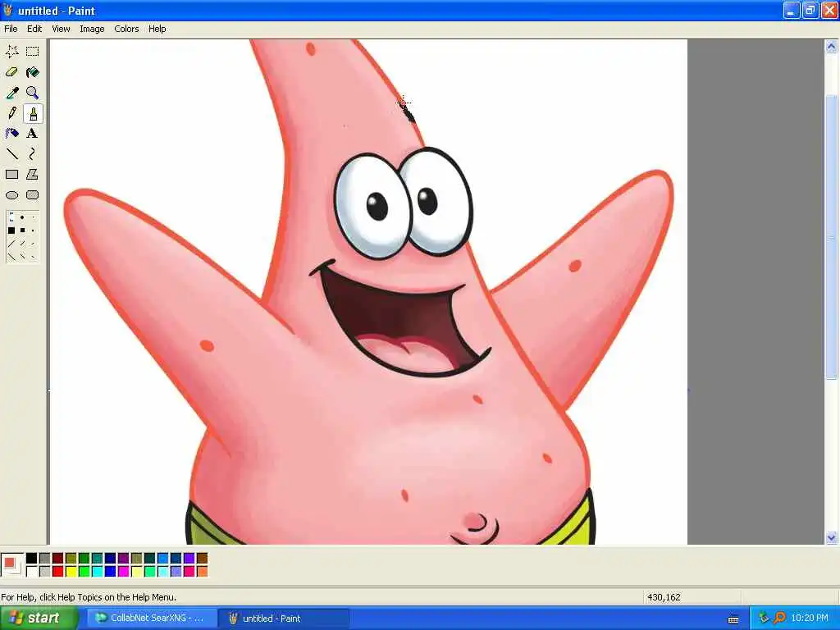Pick the dark maroon color swatch
840x630 pixels.
58,558
